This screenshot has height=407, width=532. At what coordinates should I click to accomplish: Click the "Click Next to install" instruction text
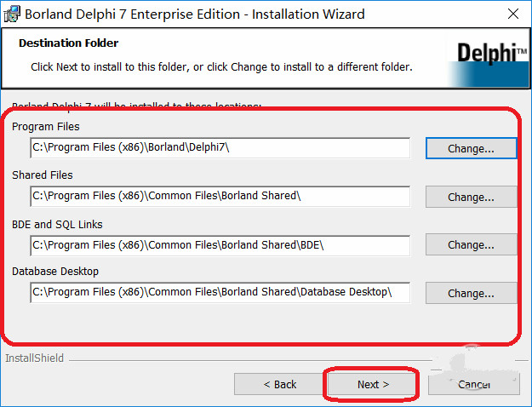point(221,67)
